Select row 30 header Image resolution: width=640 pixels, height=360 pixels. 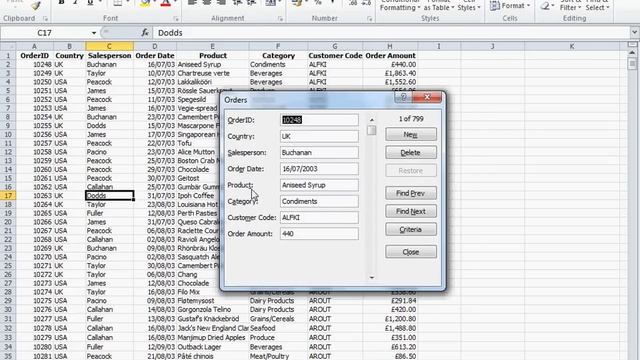tap(8, 309)
